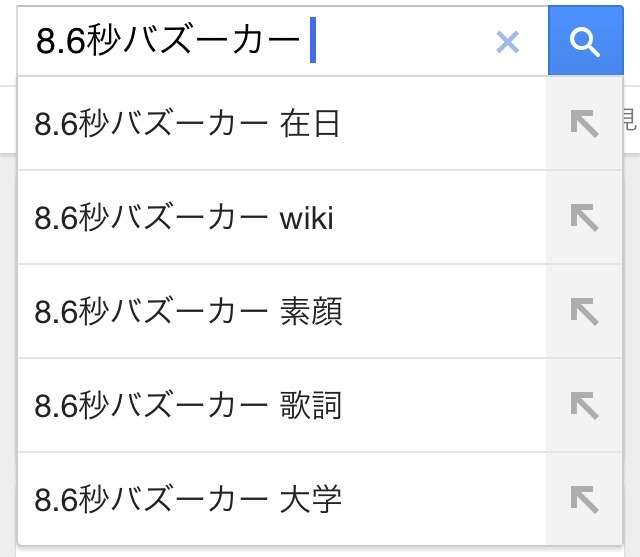Click the word 在日 in the suggestions

click(x=310, y=124)
